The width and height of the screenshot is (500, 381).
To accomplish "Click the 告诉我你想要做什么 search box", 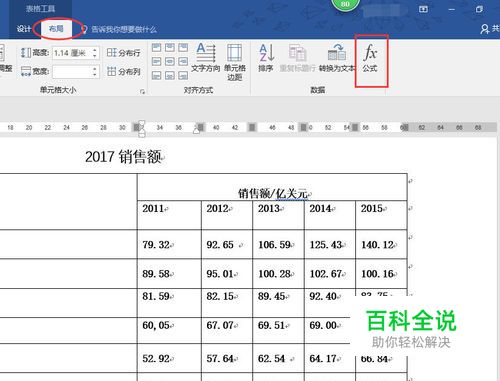I will click(x=124, y=29).
